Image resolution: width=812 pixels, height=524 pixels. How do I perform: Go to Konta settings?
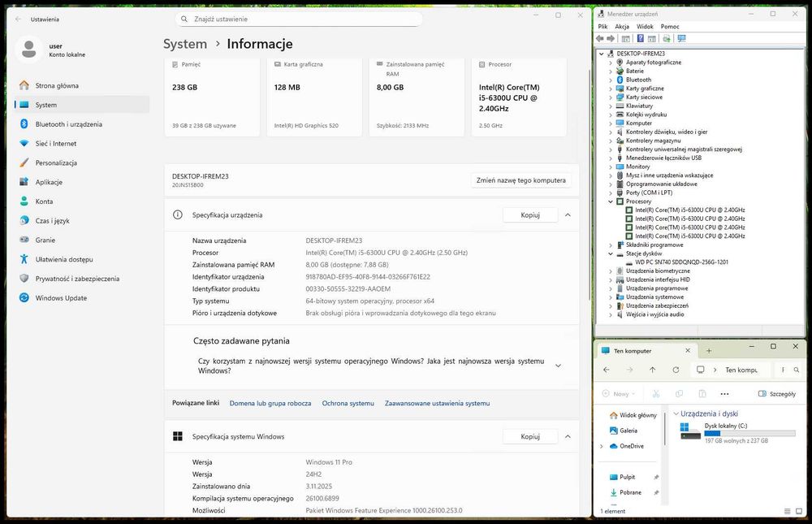coord(83,201)
